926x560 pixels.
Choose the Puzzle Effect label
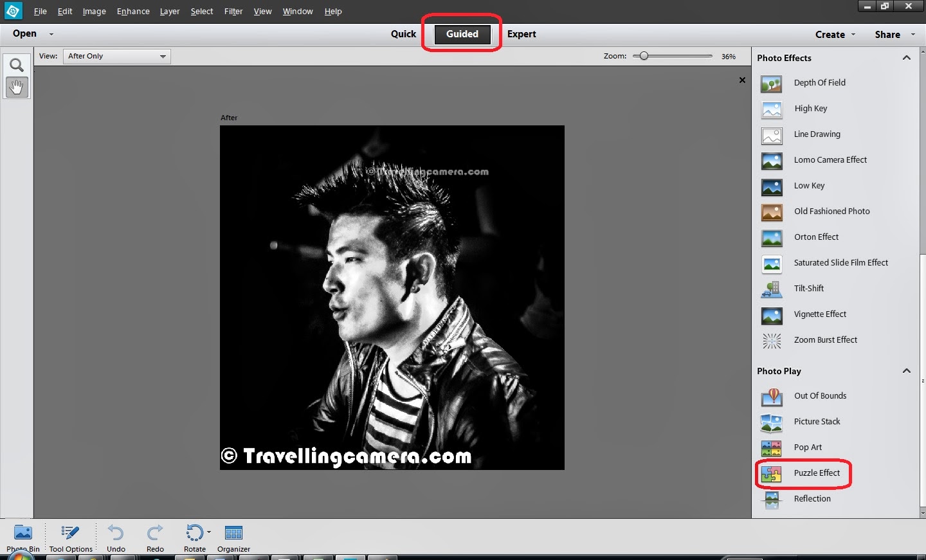(x=817, y=473)
